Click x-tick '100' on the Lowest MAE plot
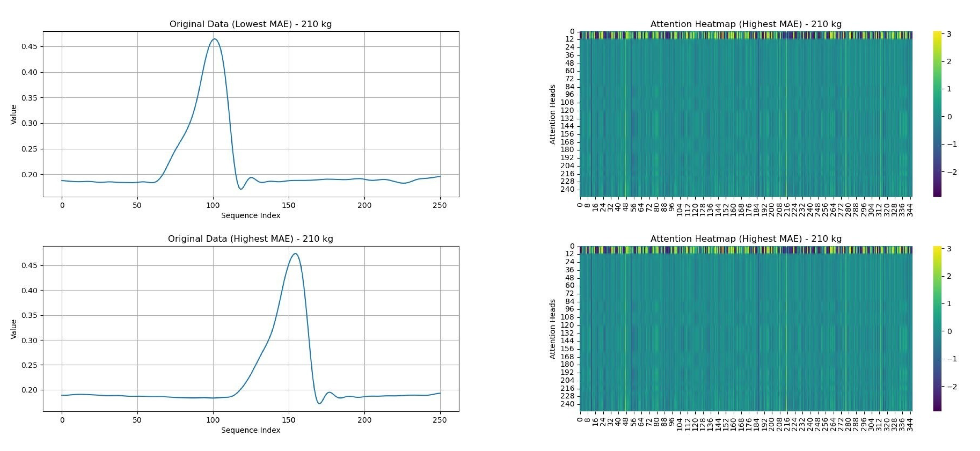Image resolution: width=980 pixels, height=451 pixels. click(x=213, y=205)
